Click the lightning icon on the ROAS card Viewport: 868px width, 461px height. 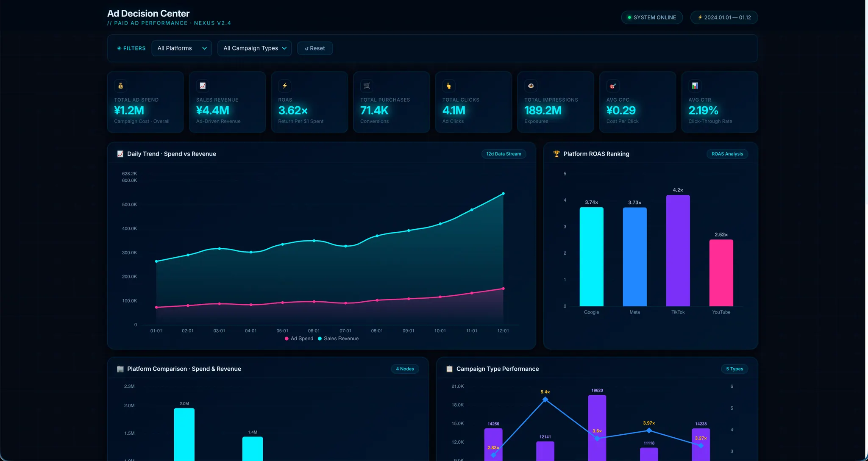point(285,86)
